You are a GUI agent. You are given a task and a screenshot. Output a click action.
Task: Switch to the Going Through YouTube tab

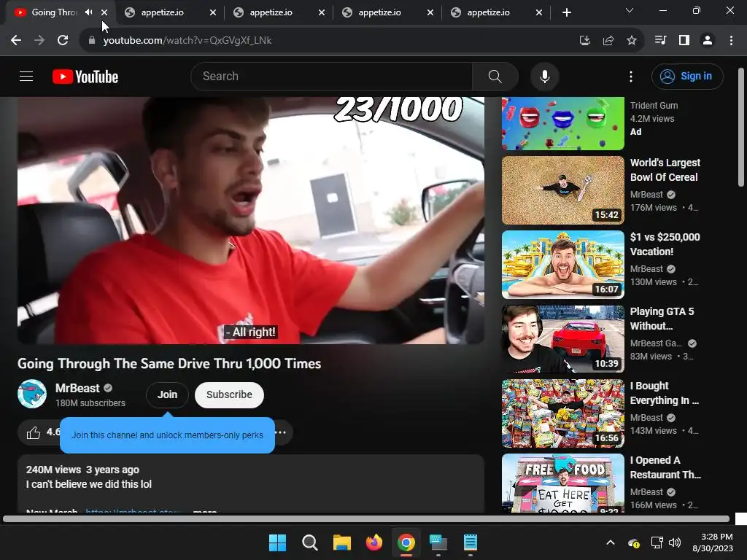pyautogui.click(x=54, y=12)
